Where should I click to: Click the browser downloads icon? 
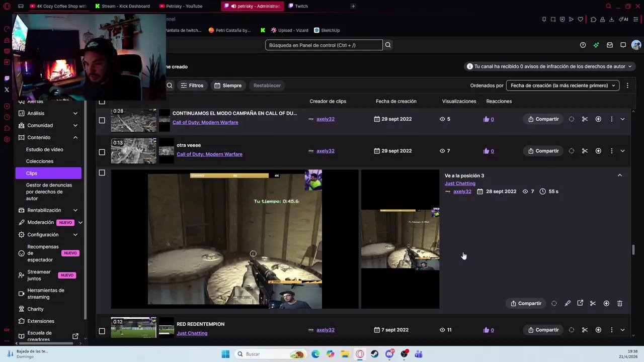point(611,20)
